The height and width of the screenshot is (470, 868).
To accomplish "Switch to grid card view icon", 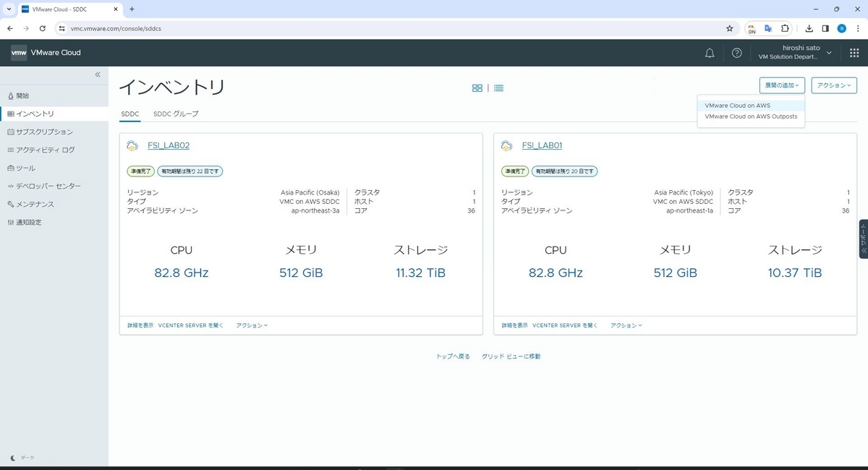I will click(477, 87).
